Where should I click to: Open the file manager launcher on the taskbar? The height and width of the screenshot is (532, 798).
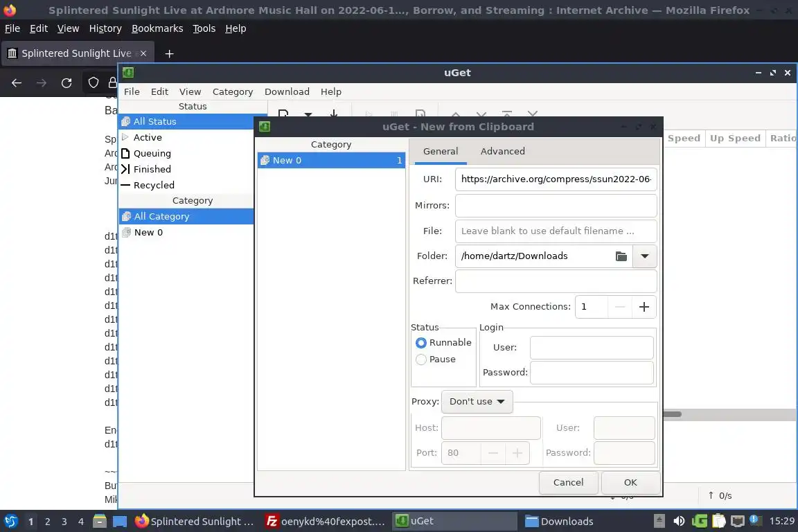coord(100,522)
